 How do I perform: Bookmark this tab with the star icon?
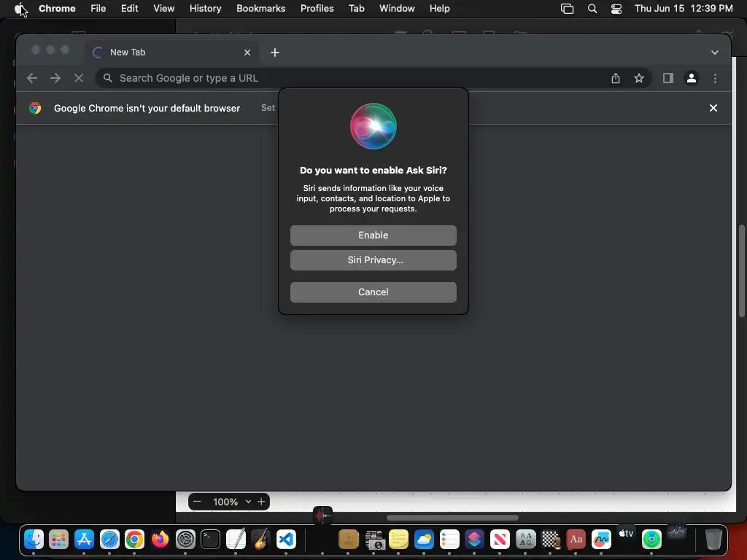coord(639,78)
